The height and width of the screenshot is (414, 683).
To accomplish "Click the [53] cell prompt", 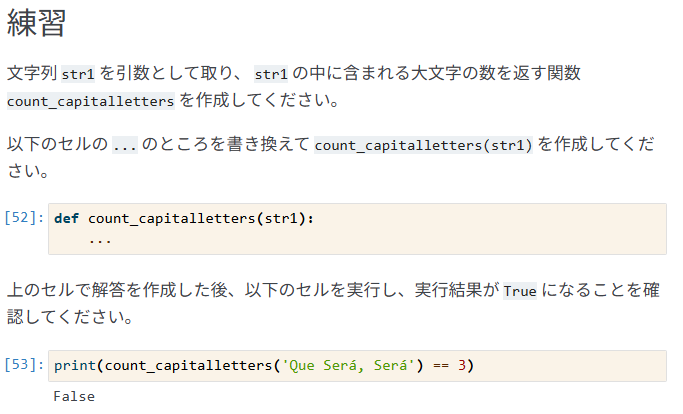I will (25, 365).
